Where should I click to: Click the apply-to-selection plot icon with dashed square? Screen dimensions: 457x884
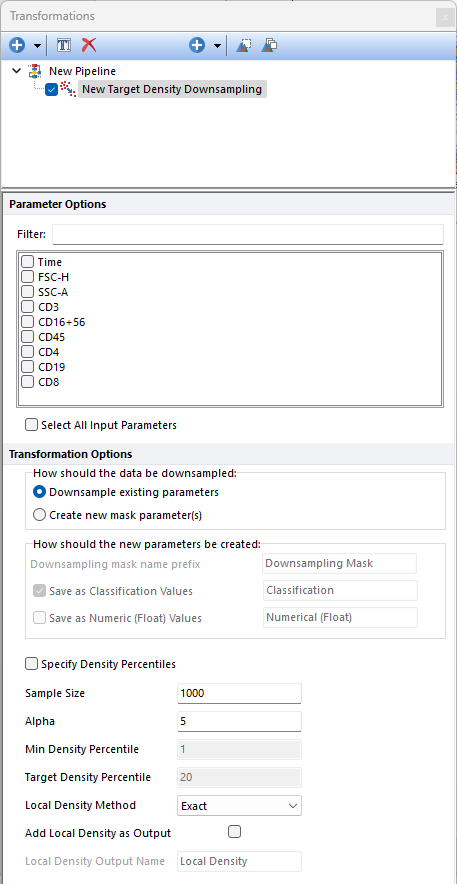pos(243,45)
